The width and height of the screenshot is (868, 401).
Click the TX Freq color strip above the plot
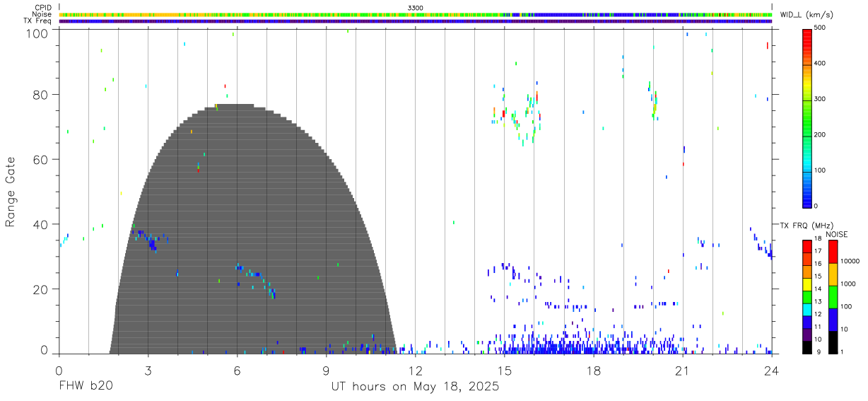pyautogui.click(x=416, y=21)
